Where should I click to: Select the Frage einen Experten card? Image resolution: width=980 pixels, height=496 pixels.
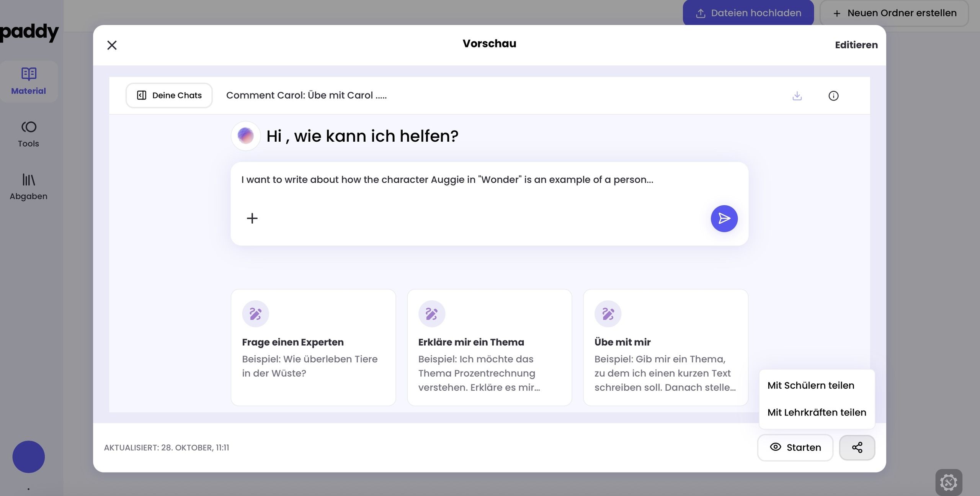(313, 347)
